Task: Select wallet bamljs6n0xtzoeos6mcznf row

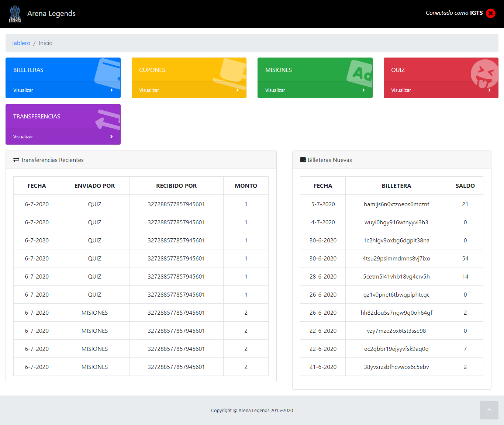Action: (x=396, y=204)
